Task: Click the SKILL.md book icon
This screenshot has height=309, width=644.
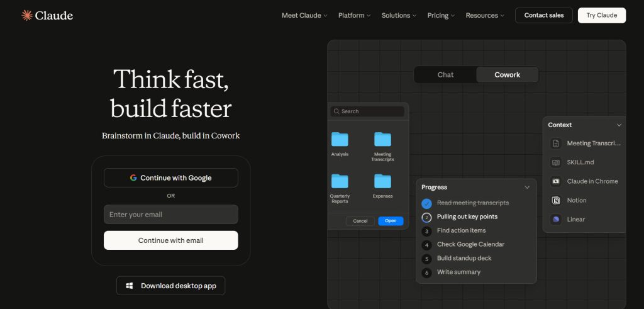Action: pos(556,162)
